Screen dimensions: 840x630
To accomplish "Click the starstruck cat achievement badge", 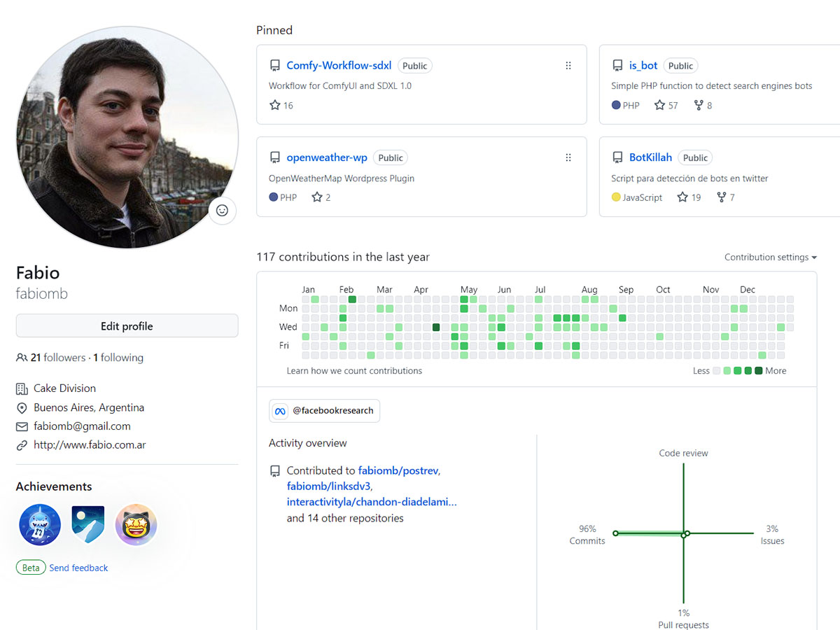I will coord(136,525).
